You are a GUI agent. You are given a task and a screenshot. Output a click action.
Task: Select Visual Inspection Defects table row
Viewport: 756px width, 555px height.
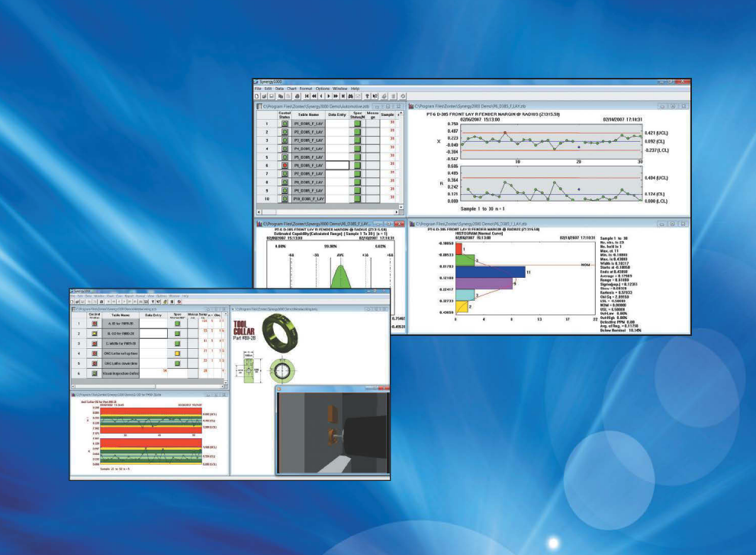tap(121, 373)
